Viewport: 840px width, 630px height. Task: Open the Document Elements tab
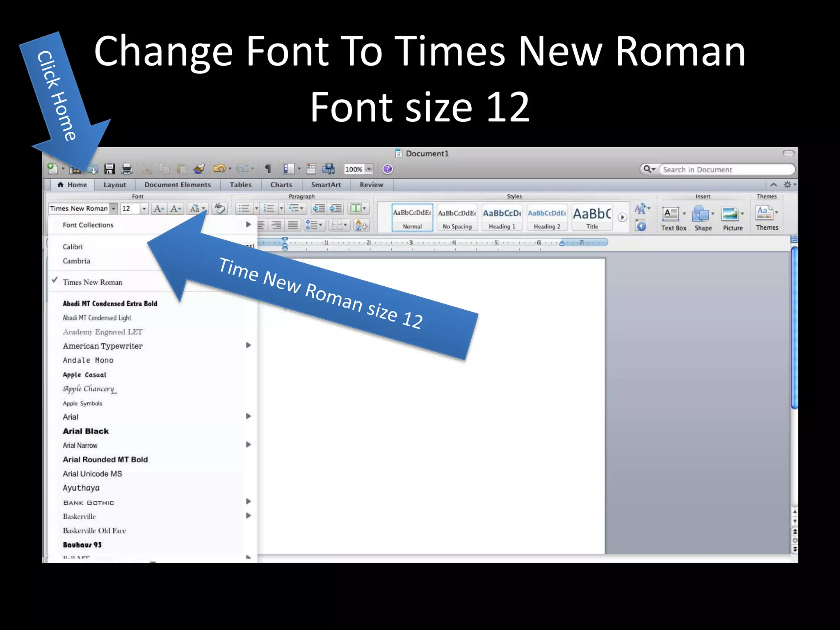[178, 185]
